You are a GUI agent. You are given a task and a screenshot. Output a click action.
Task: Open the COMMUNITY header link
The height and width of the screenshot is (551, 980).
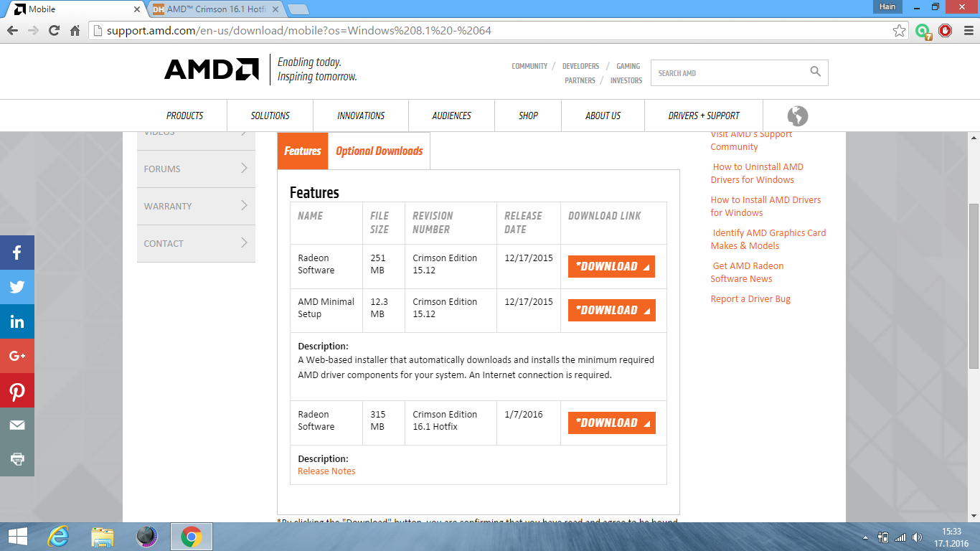pos(529,66)
